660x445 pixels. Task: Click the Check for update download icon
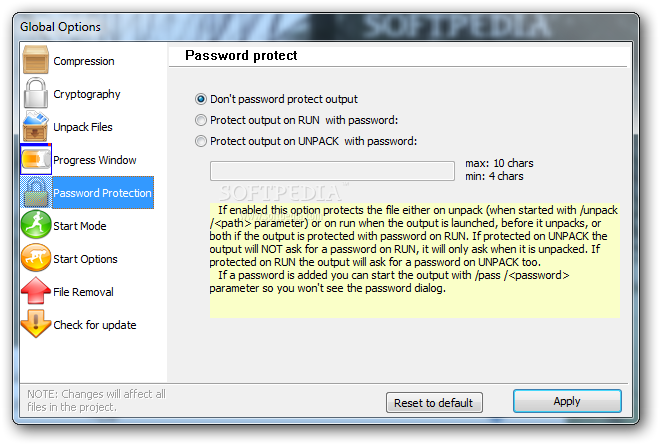point(36,324)
